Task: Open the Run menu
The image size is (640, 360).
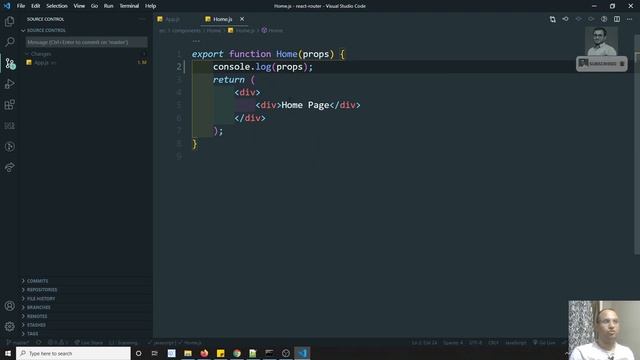Action: click(109, 6)
